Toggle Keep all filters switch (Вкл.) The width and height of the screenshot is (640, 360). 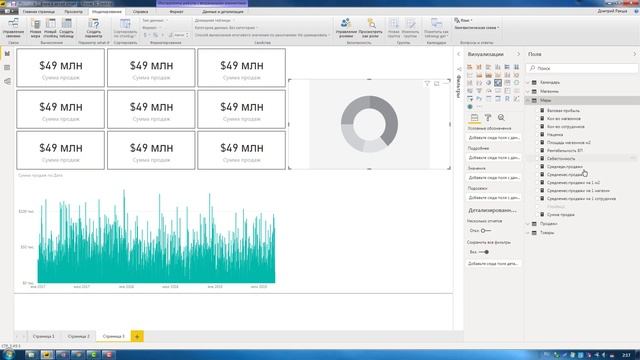tap(484, 252)
